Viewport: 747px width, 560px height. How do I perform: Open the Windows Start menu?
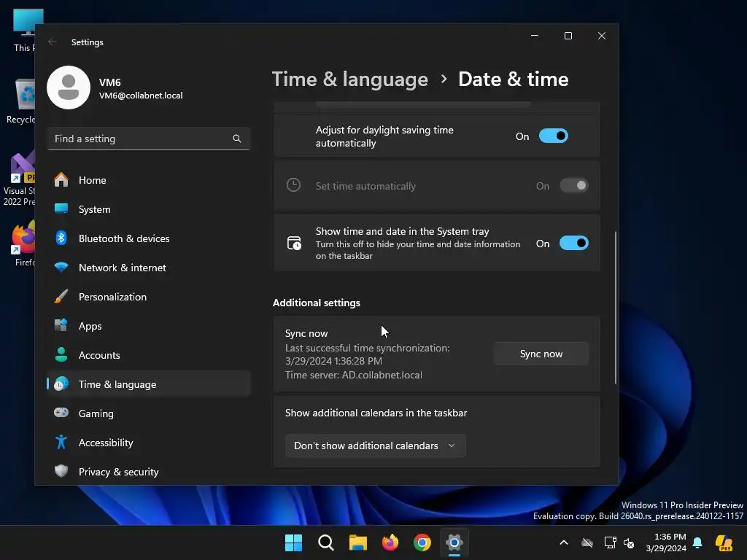(293, 542)
